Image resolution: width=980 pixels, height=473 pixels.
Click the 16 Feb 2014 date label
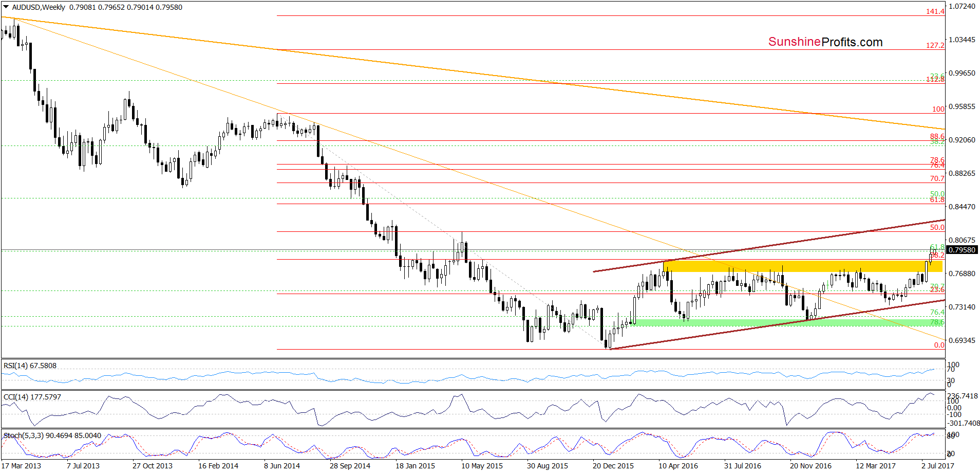[218, 466]
